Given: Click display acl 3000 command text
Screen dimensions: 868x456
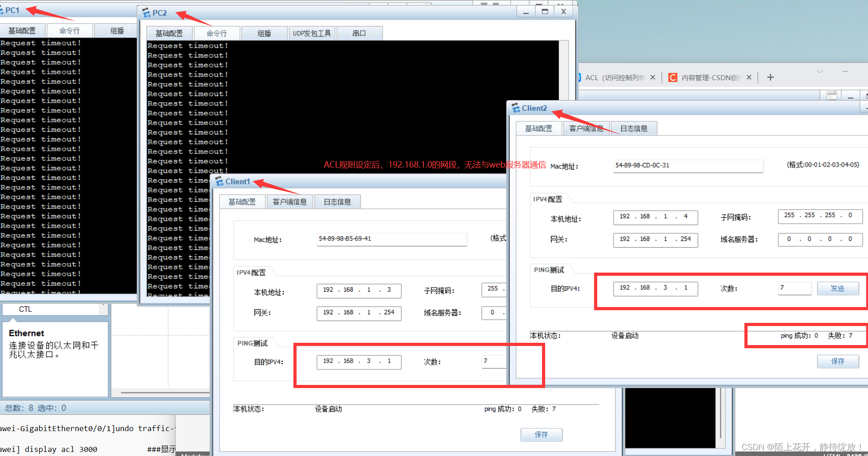Looking at the screenshot, I should click(61, 449).
